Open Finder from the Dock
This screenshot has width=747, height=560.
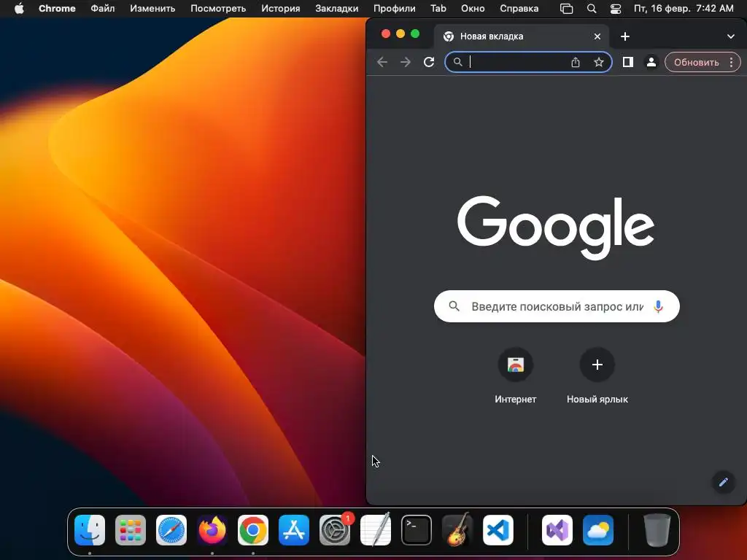point(90,530)
